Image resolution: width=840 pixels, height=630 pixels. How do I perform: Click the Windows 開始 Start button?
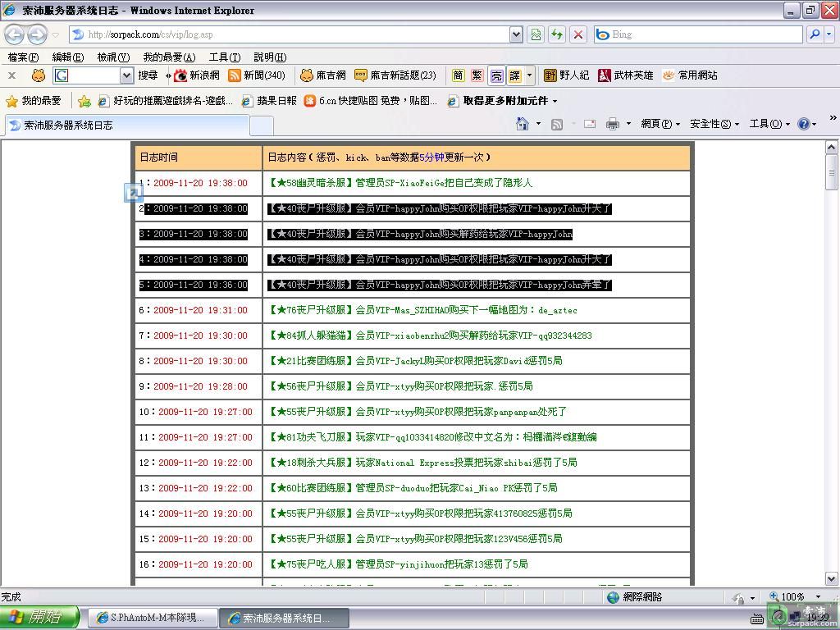point(39,618)
